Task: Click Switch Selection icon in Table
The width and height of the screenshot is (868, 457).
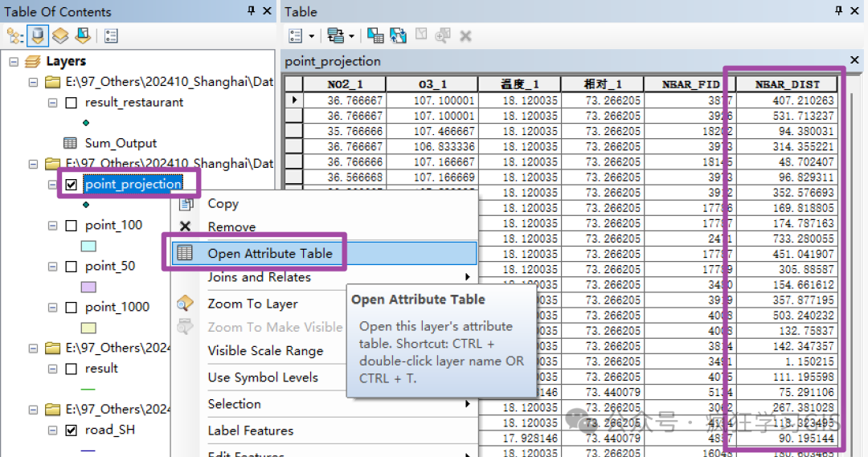Action: point(398,36)
